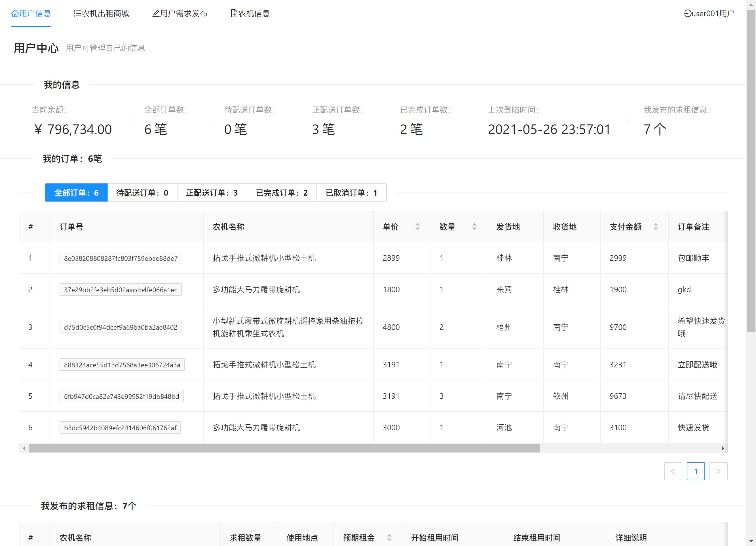Viewport: 756px width, 546px height.
Task: Show the 全部订单 list
Action: 76,193
